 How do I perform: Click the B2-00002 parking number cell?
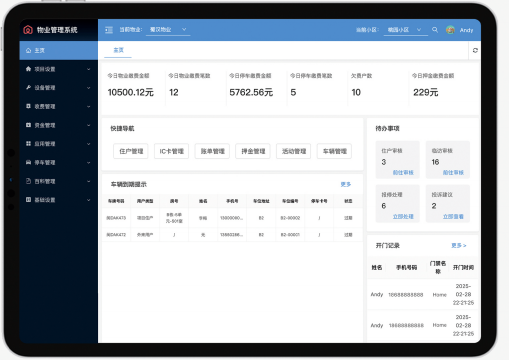point(290,218)
